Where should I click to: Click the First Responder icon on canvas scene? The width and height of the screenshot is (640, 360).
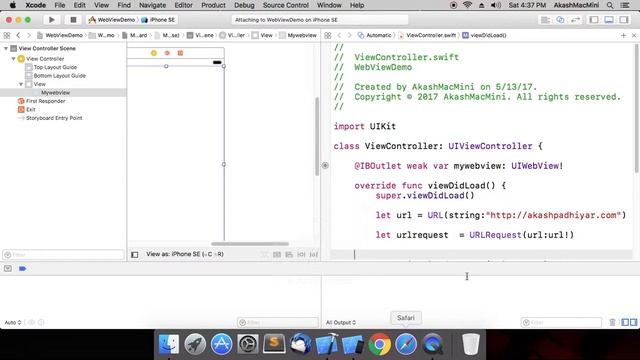167,53
